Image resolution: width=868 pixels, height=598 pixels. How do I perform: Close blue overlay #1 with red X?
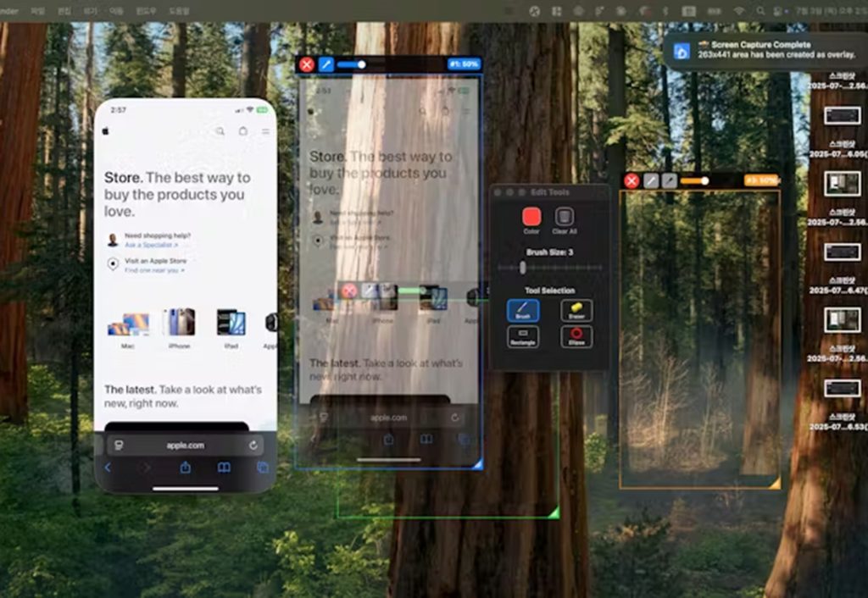(307, 64)
